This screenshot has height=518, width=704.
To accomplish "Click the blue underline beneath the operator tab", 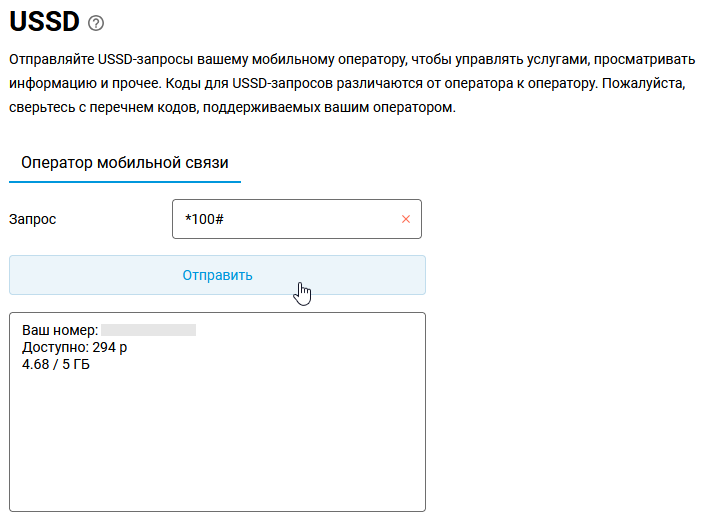I will coord(125,182).
